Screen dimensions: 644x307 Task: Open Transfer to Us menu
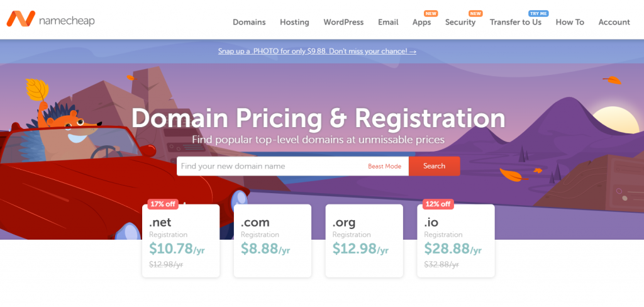pyautogui.click(x=516, y=22)
